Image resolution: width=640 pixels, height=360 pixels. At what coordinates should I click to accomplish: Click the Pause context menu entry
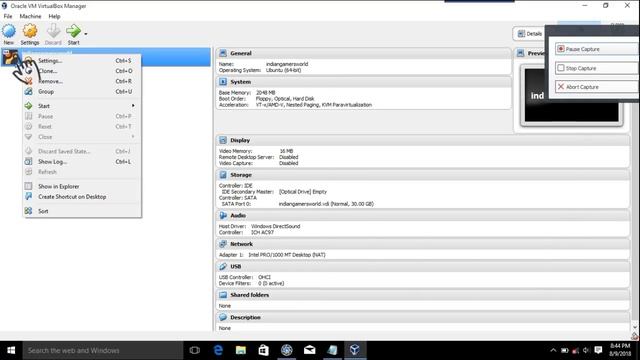click(x=82, y=116)
